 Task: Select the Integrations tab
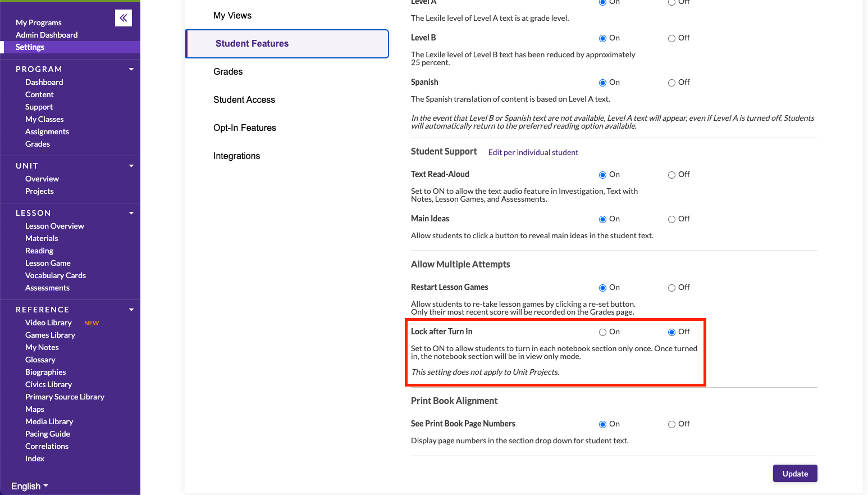click(236, 156)
